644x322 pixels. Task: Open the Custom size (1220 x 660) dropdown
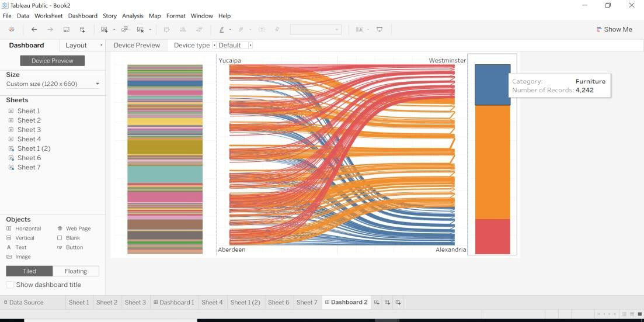[53, 84]
